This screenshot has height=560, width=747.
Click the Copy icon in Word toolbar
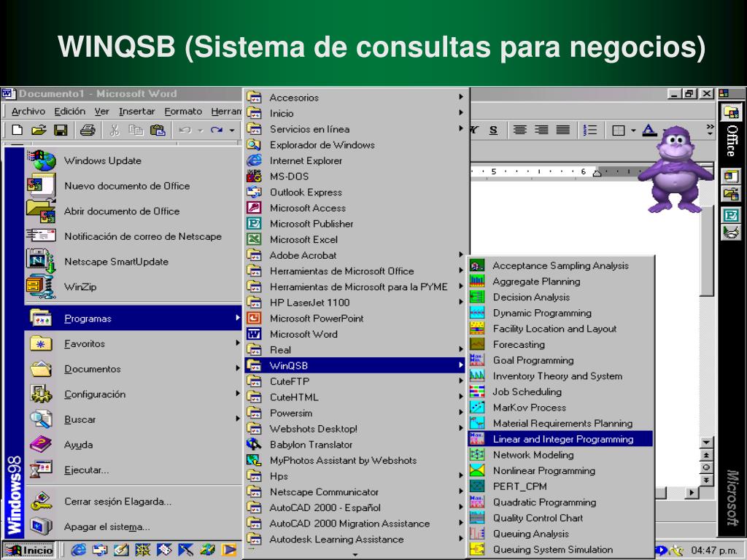[136, 130]
